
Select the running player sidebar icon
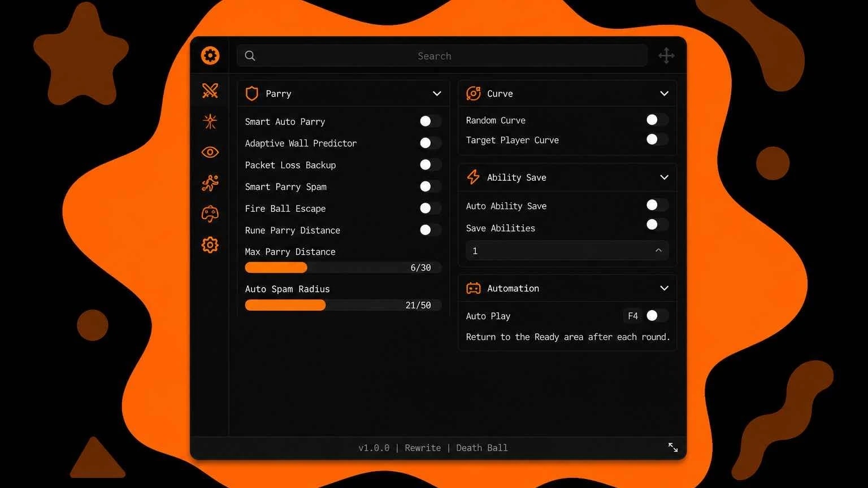(210, 183)
